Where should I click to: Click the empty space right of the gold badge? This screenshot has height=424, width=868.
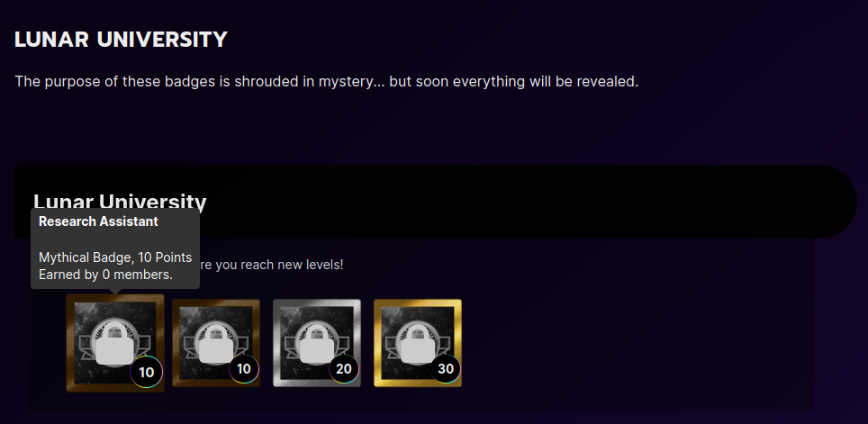click(637, 343)
